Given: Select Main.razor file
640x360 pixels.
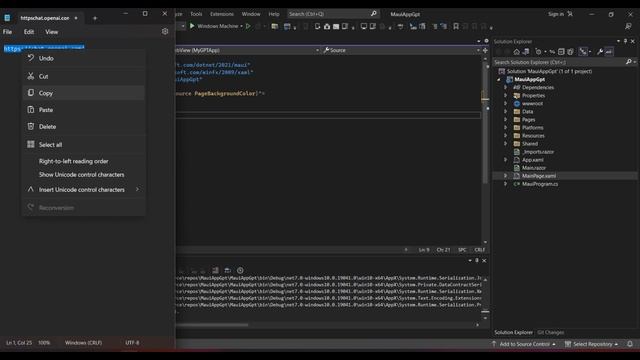Looking at the screenshot, I should (x=534, y=168).
